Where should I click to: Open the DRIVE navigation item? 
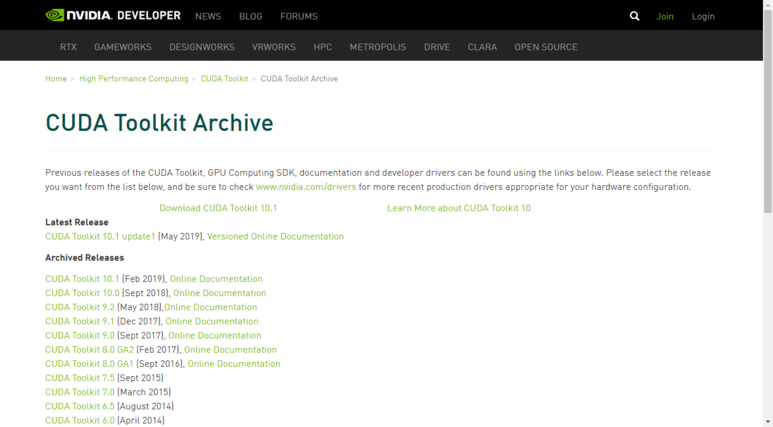[437, 47]
